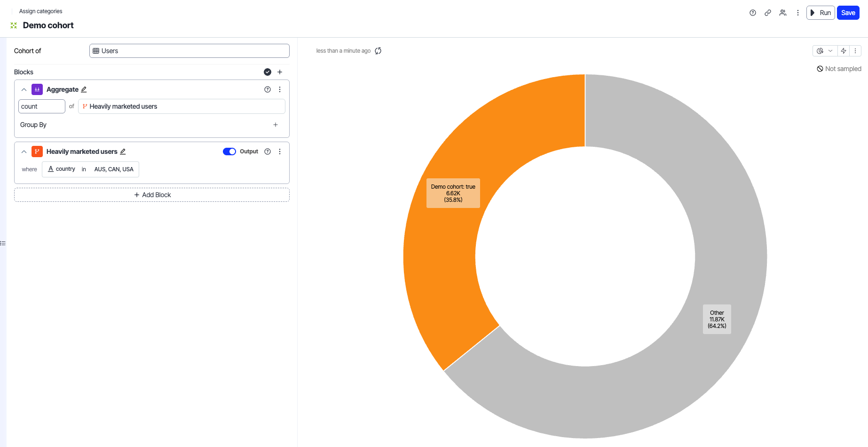Click the Cohort of Users field
Screen dimensions: 868x447
click(189, 51)
